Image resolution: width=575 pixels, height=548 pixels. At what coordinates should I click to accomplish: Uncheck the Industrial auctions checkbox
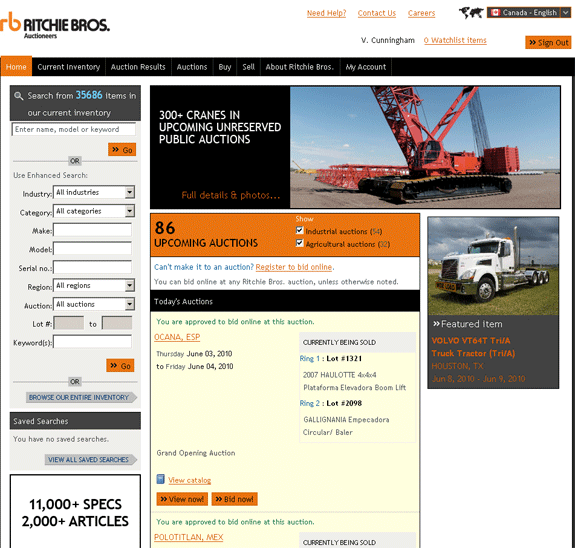point(300,230)
